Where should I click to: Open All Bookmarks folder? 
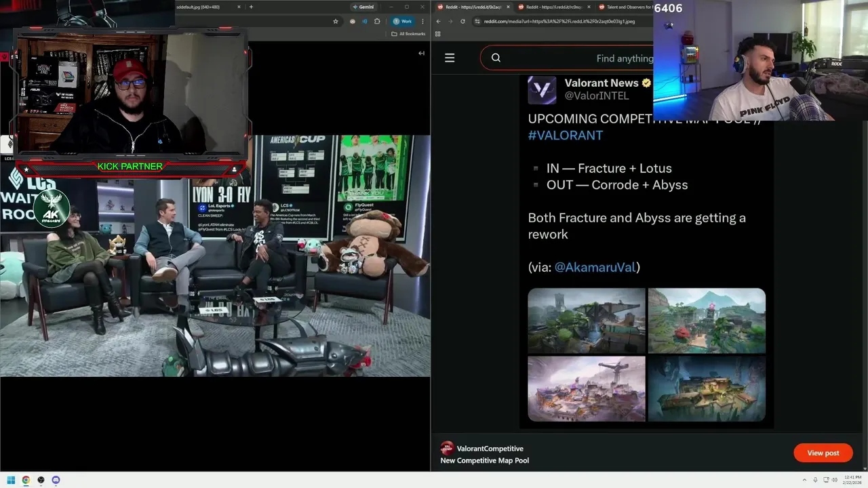click(409, 33)
